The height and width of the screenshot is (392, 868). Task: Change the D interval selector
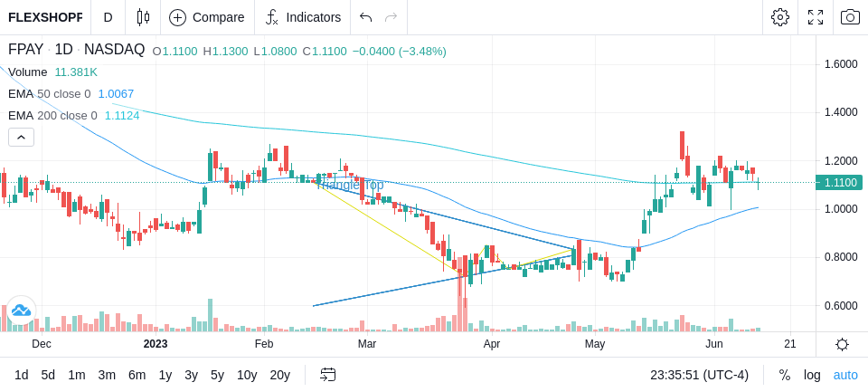click(108, 17)
